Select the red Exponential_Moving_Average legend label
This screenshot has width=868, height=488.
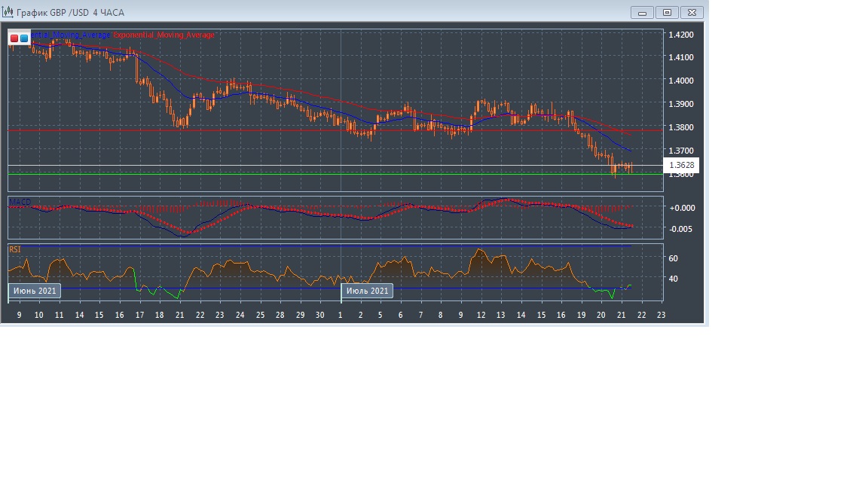coord(164,35)
